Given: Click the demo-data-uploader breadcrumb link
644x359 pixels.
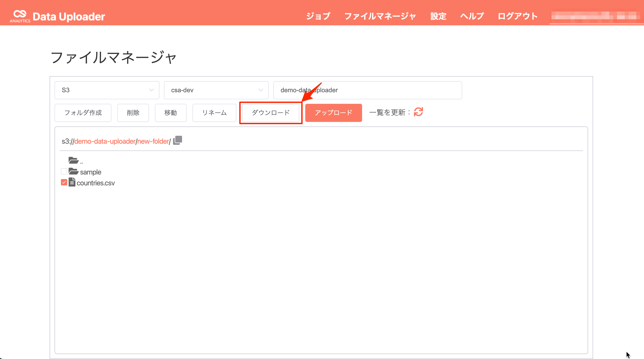Looking at the screenshot, I should pos(105,141).
